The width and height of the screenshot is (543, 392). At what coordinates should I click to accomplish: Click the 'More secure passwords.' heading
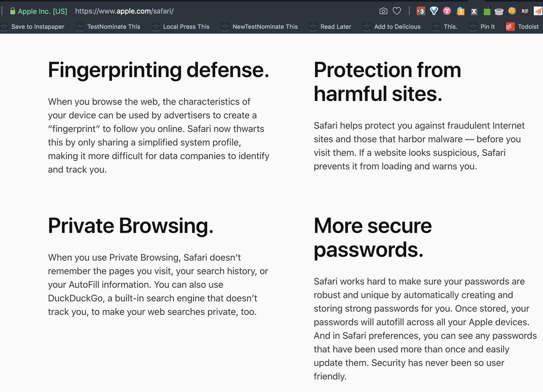pyautogui.click(x=373, y=238)
